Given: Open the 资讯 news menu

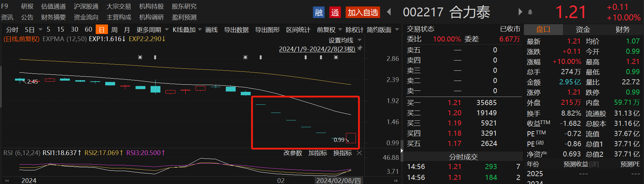Looking at the screenshot, I should [7, 17].
